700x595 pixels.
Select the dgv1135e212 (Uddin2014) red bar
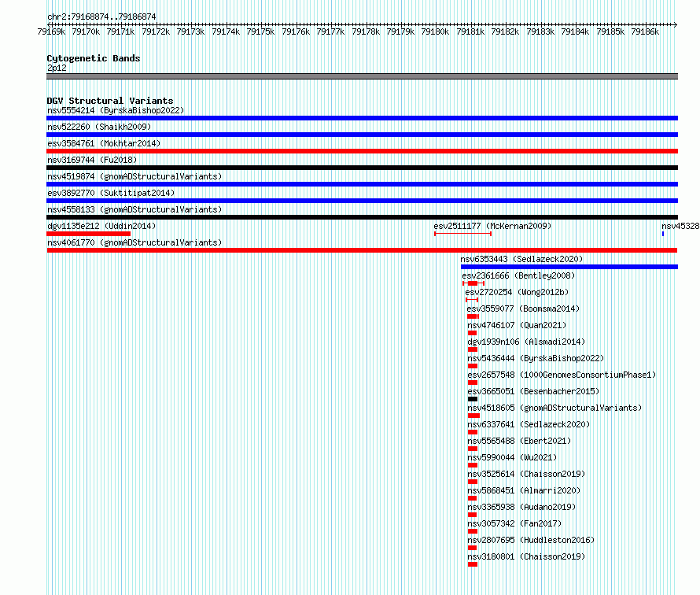tap(88, 234)
